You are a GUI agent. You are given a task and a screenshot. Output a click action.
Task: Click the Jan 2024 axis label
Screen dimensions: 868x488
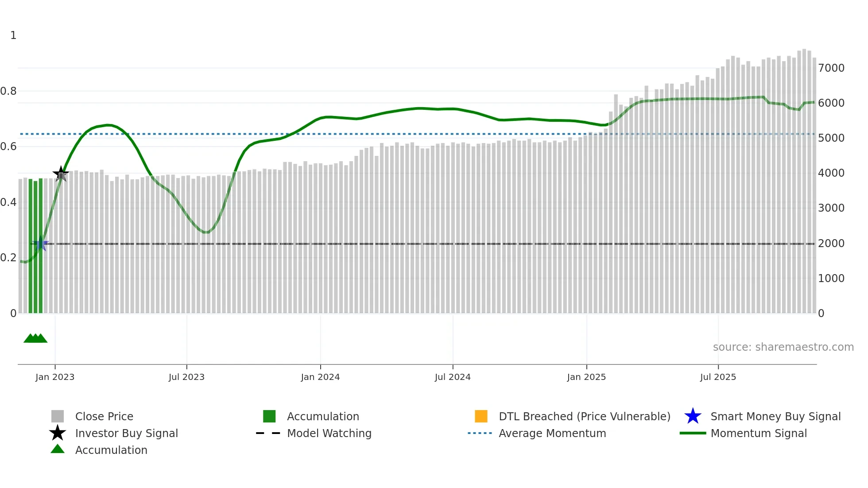(x=320, y=377)
